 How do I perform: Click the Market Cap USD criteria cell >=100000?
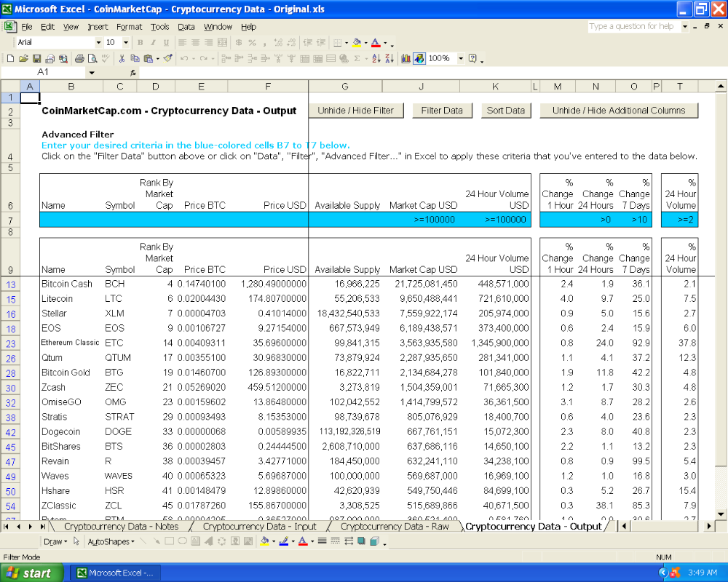pyautogui.click(x=421, y=220)
